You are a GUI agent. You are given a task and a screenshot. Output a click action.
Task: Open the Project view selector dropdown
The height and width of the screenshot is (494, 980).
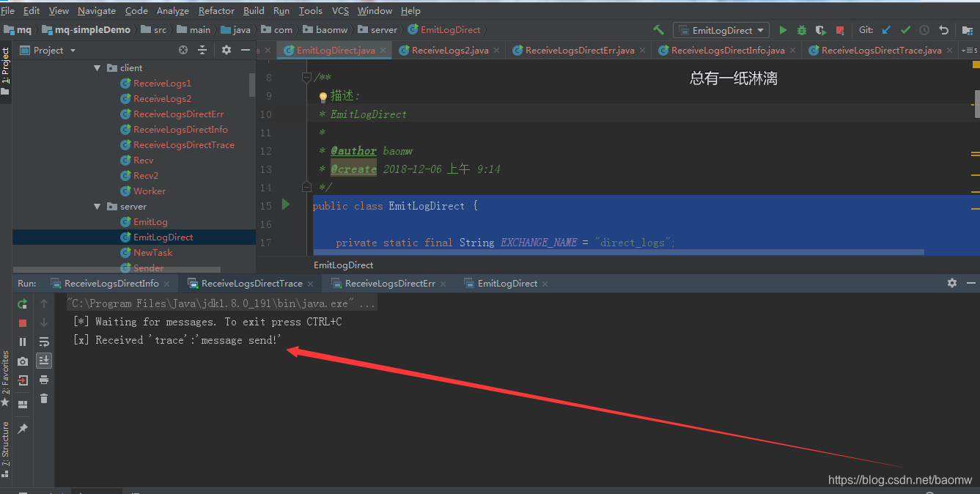coord(48,50)
